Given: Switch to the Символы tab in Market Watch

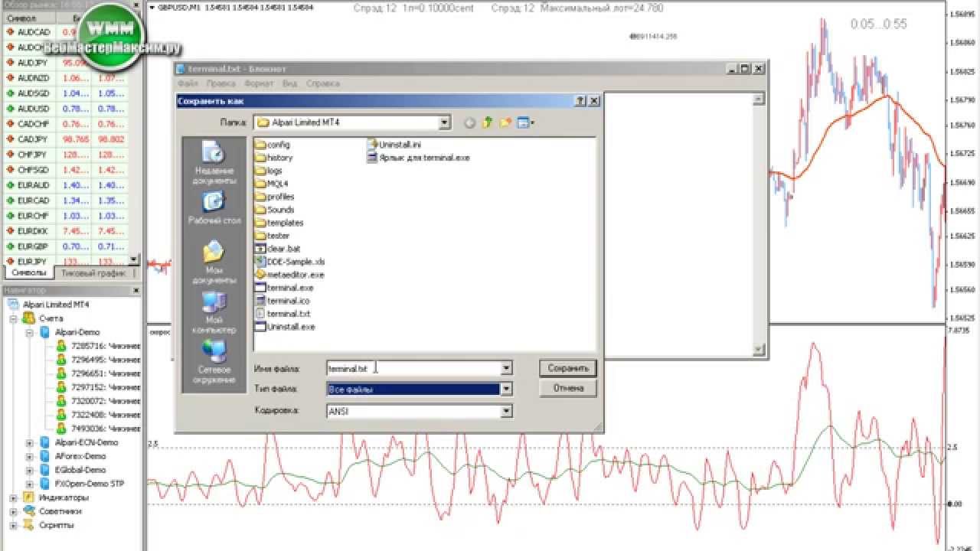Looking at the screenshot, I should pyautogui.click(x=29, y=272).
